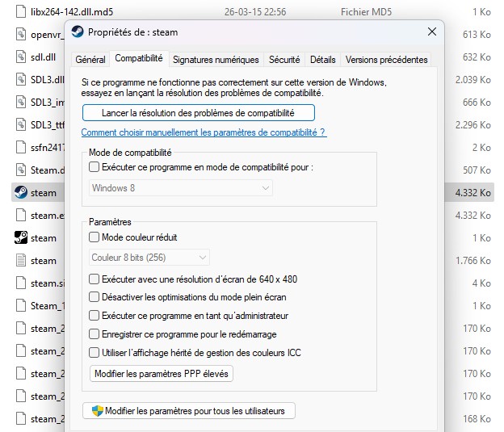Tick the 640 x 480 resolution checkbox
This screenshot has width=504, height=432.
click(x=94, y=279)
